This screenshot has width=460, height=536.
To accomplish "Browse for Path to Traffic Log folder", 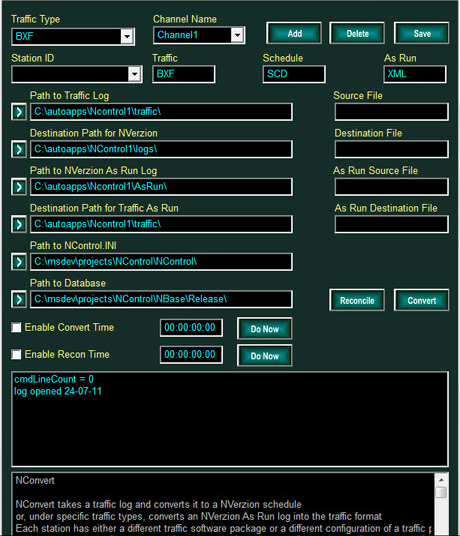I will point(19,112).
